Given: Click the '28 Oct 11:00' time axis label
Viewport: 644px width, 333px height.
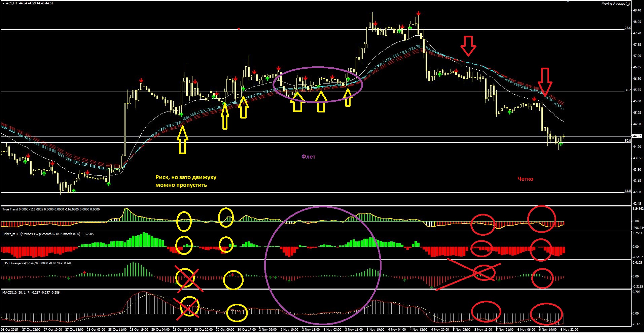Looking at the screenshot, I should point(117,330).
